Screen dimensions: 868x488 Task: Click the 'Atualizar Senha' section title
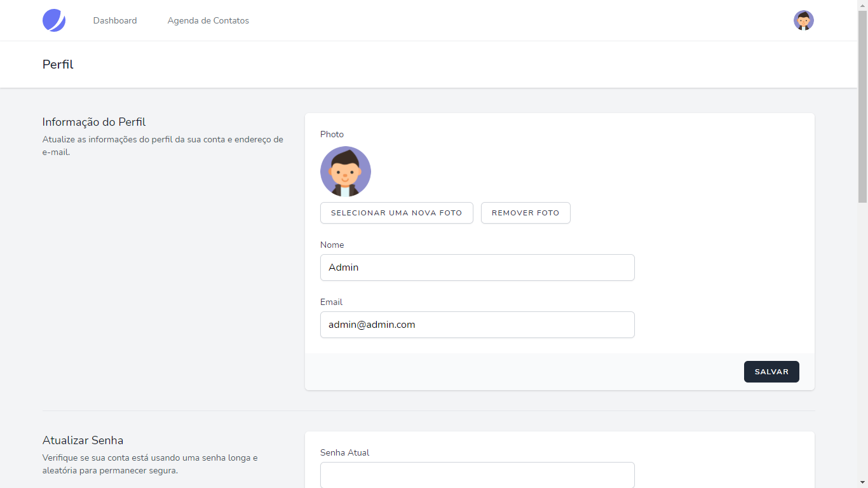[x=83, y=440]
